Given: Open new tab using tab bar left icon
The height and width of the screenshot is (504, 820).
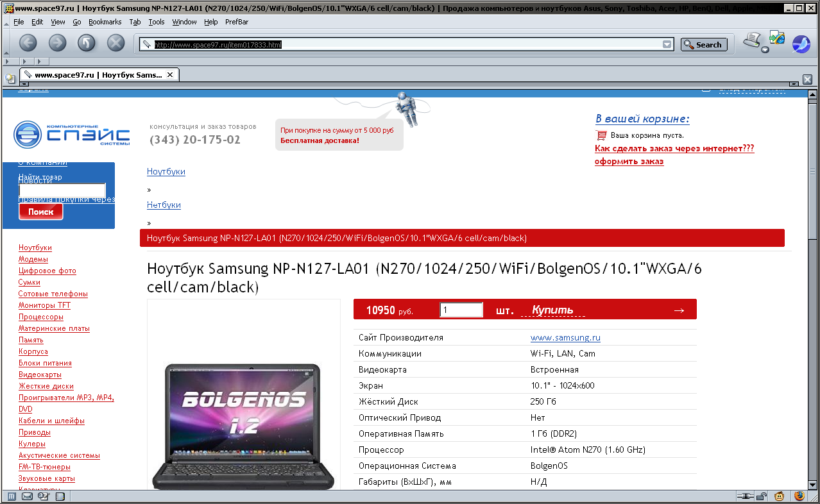Looking at the screenshot, I should click(x=10, y=78).
